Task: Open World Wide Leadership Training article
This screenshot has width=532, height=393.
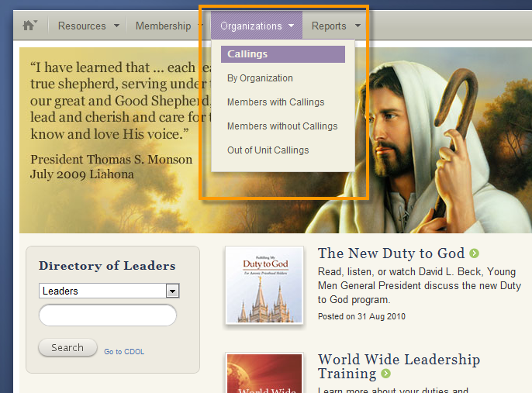Action: pyautogui.click(x=399, y=366)
